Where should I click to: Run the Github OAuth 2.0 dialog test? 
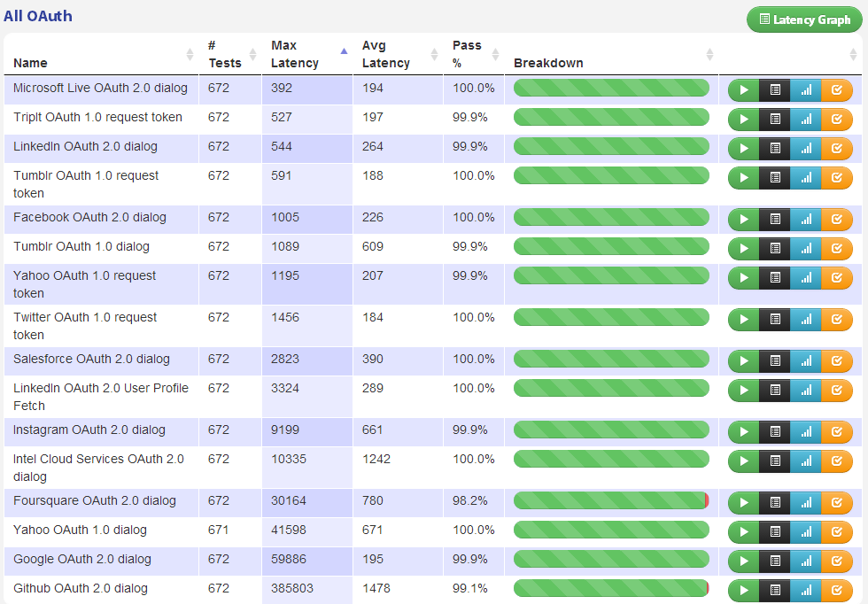[x=743, y=592]
